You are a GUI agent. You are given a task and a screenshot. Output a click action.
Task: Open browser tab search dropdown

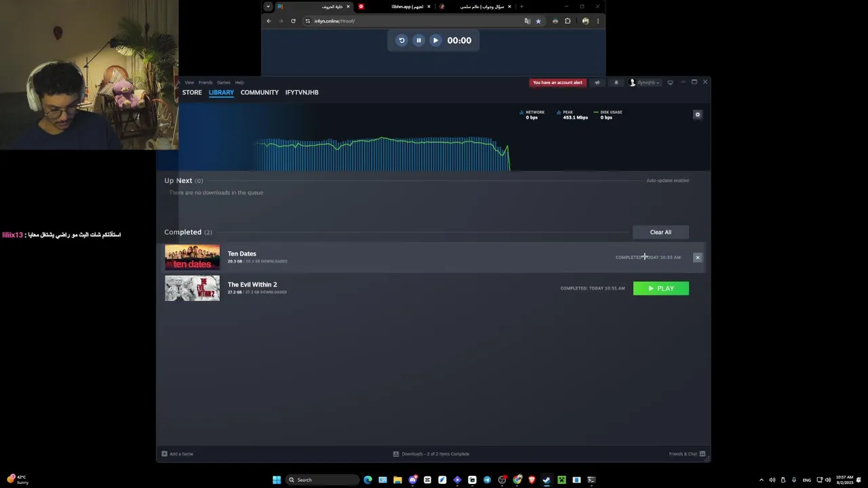268,7
